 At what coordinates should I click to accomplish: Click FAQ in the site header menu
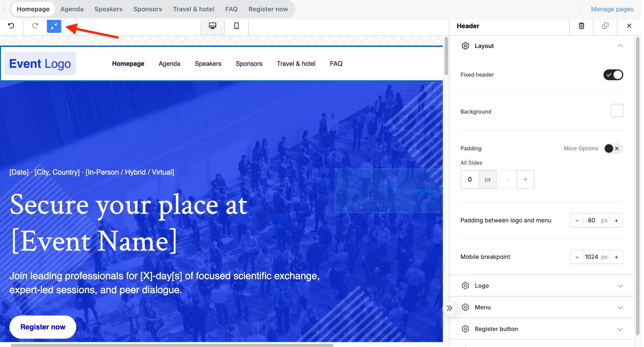pos(336,64)
